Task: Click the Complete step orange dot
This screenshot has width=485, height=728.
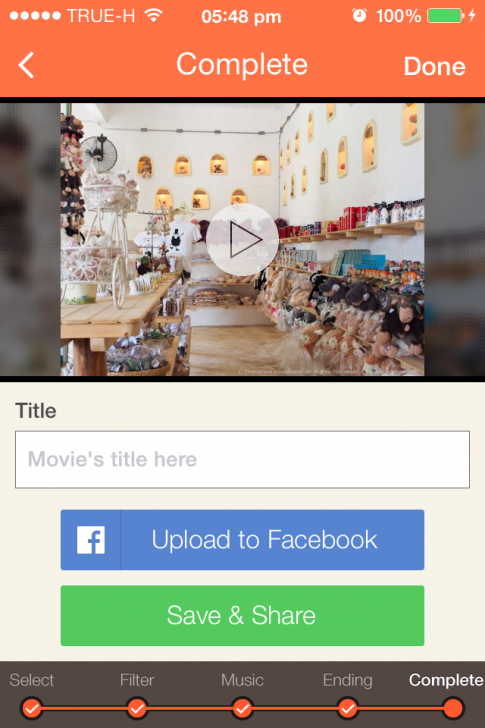Action: coord(453,708)
